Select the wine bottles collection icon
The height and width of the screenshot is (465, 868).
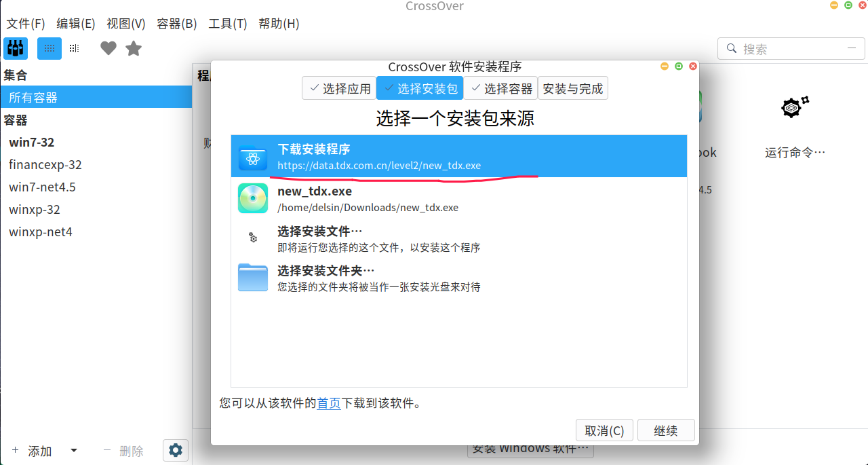coord(15,48)
